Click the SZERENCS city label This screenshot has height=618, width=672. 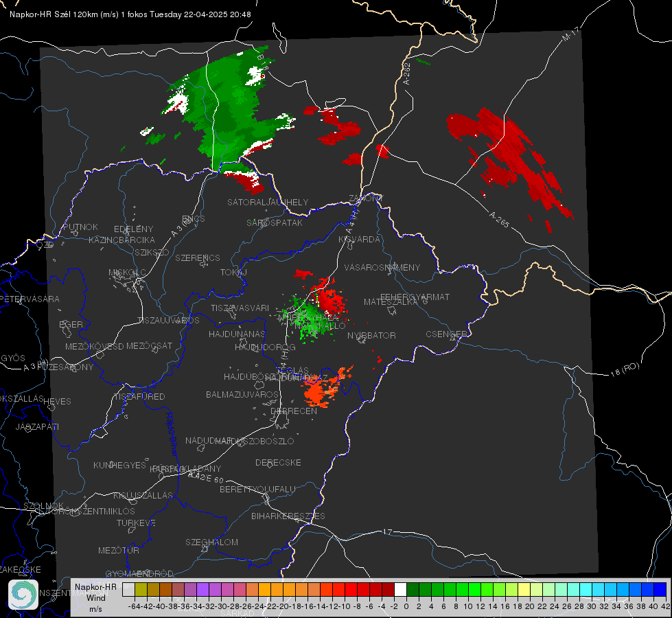click(x=198, y=257)
